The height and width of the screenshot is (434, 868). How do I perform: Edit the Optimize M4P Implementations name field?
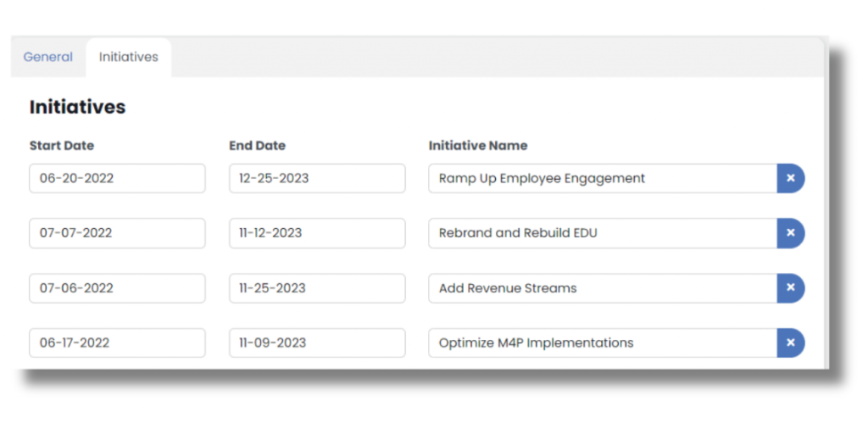tap(602, 343)
